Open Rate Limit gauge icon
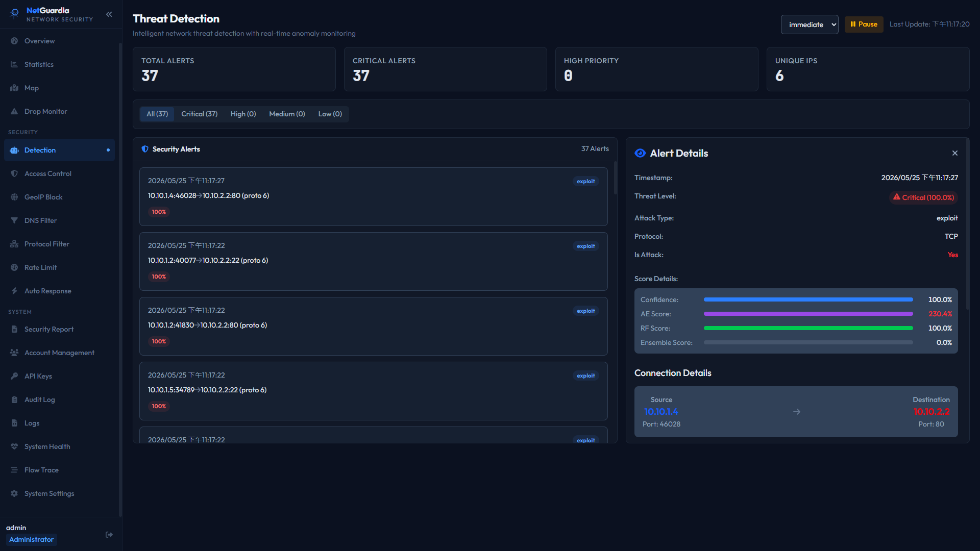The height and width of the screenshot is (551, 980). click(x=14, y=267)
